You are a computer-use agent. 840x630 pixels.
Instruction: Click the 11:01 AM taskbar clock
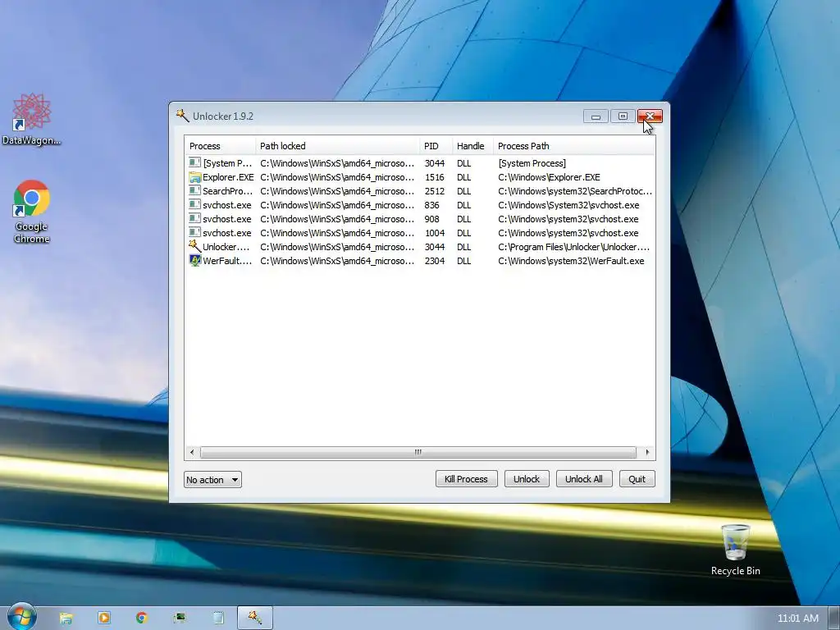[x=797, y=619]
